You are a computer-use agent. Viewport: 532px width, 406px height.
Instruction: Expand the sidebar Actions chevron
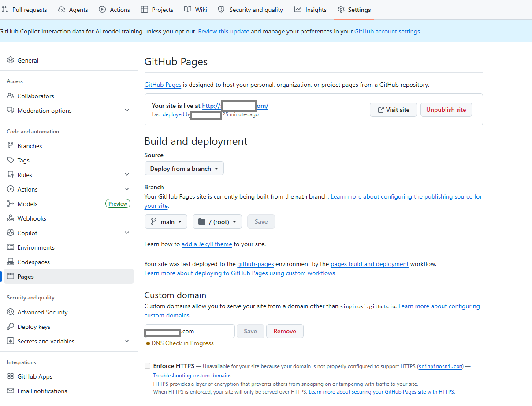click(127, 189)
